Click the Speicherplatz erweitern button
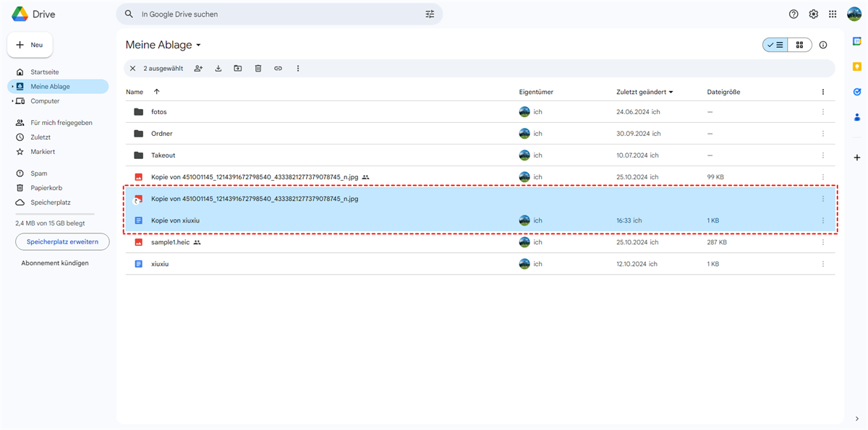Screen dimensions: 868x430 click(62, 241)
